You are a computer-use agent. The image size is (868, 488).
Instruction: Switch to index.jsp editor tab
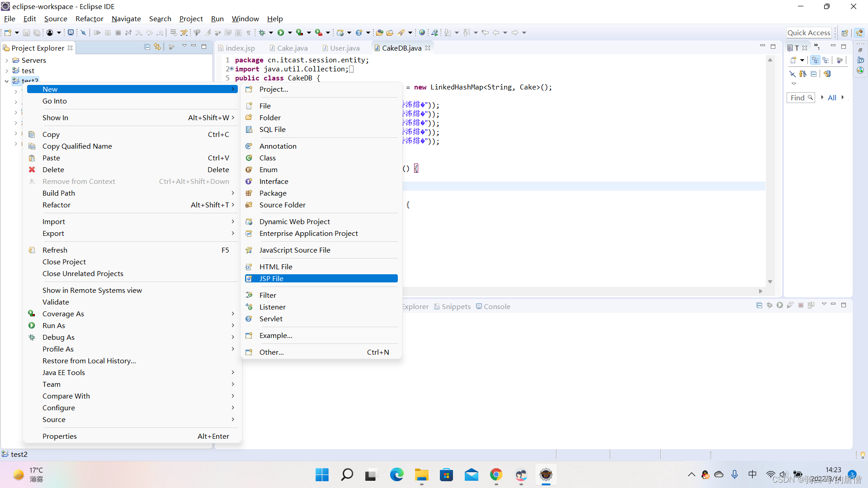click(236, 48)
